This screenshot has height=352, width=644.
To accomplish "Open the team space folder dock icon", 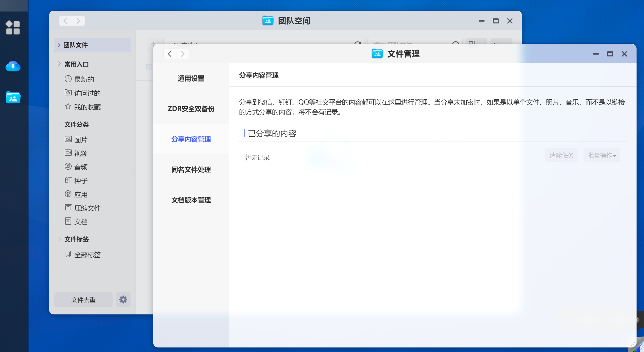I will (x=13, y=98).
